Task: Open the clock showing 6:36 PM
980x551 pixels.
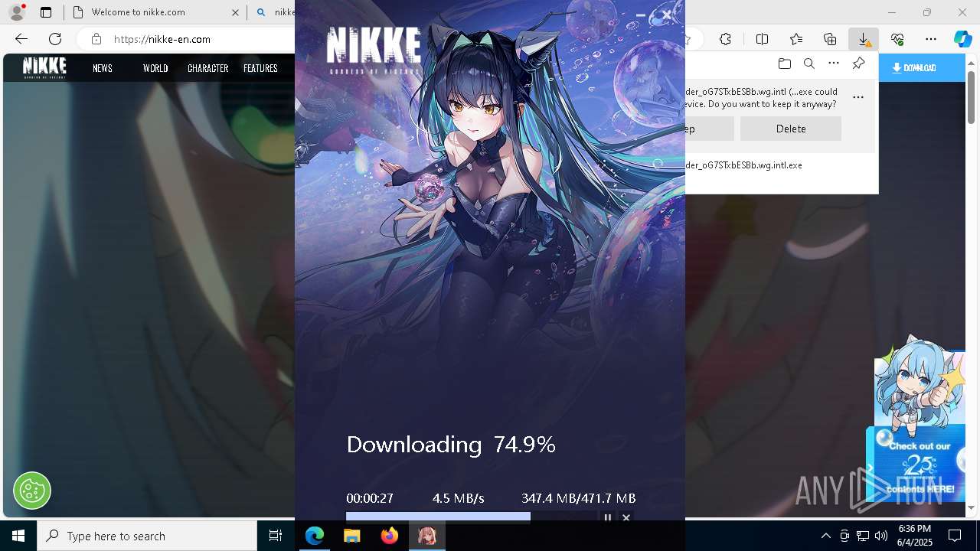Action: (914, 536)
